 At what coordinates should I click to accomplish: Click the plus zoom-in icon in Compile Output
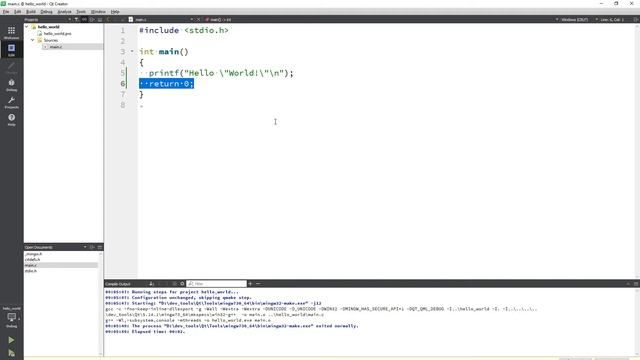coord(250,284)
